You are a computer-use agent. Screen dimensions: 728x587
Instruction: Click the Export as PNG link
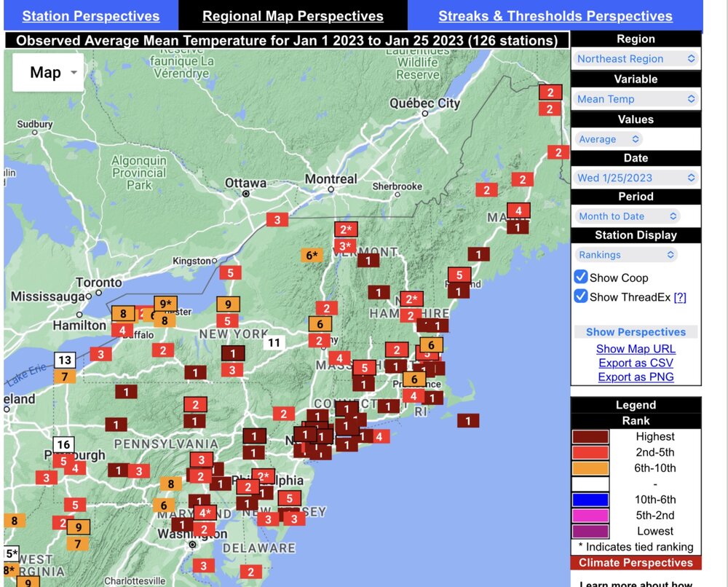[x=636, y=377]
